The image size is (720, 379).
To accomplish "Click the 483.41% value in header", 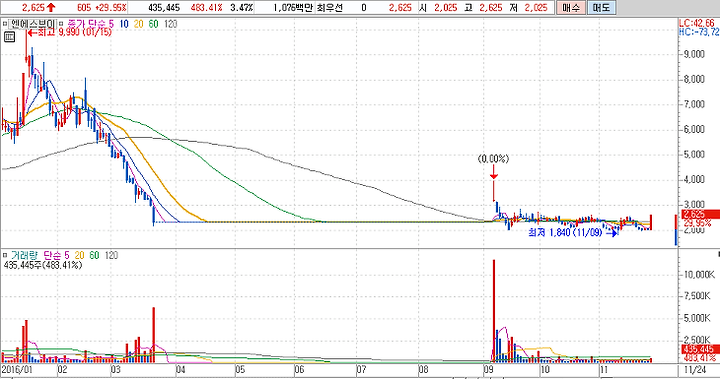I will pyautogui.click(x=207, y=7).
